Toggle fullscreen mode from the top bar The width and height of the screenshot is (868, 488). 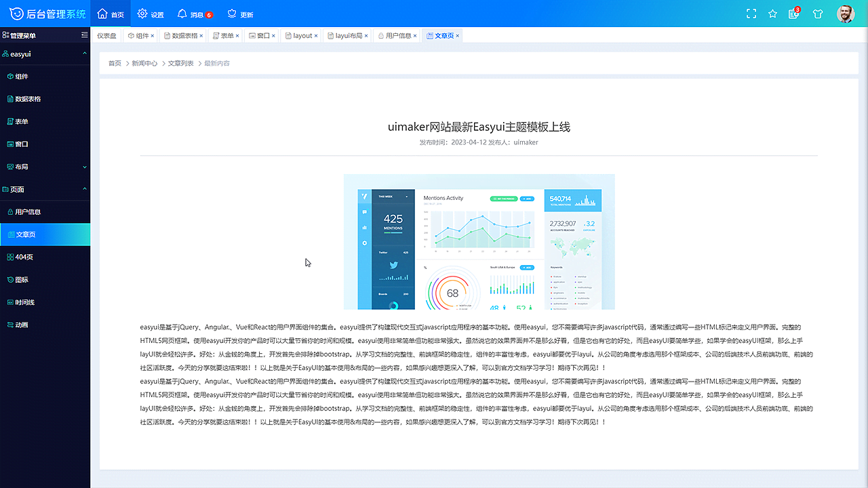751,13
